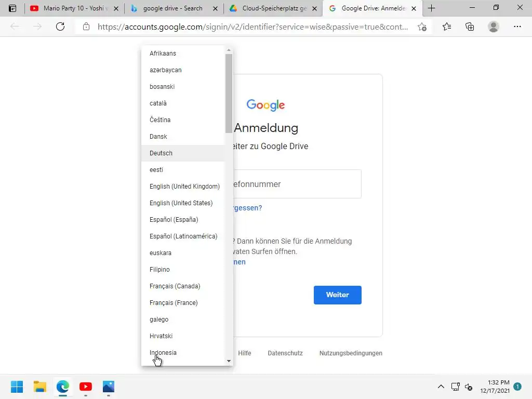Switch to the Mario Party 10 YouTube tab
The image size is (532, 399).
[74, 8]
